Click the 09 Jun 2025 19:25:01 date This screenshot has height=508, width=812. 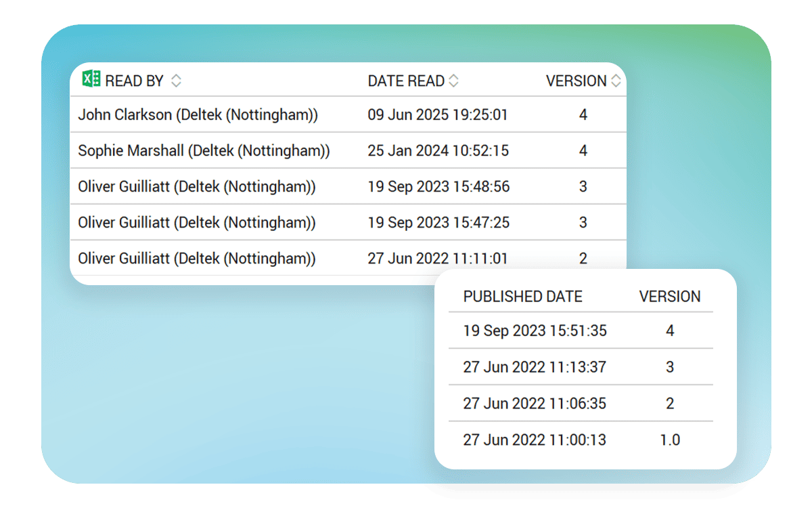[437, 115]
